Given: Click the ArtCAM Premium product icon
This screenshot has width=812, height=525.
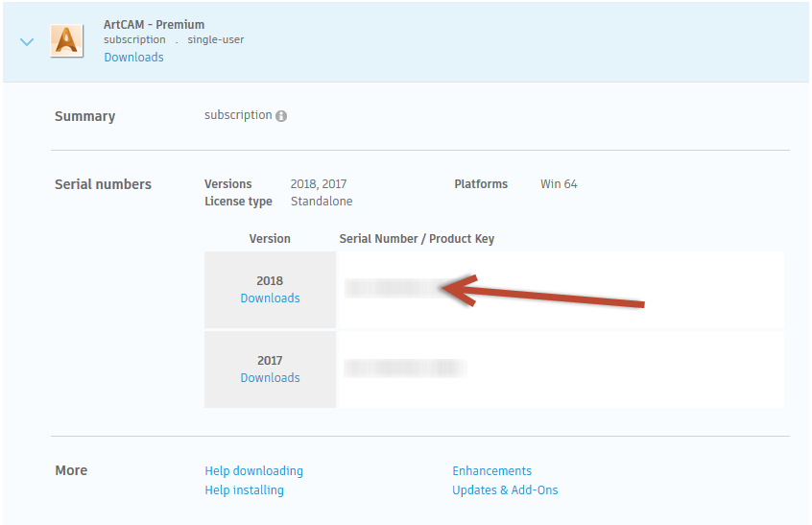Looking at the screenshot, I should click(x=67, y=40).
